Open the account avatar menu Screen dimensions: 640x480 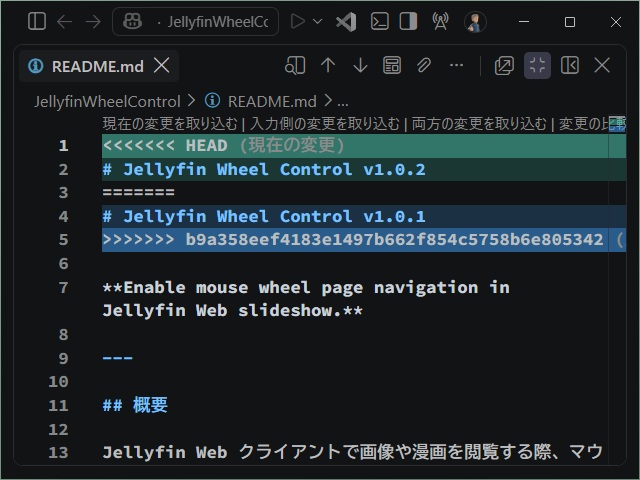[x=475, y=22]
